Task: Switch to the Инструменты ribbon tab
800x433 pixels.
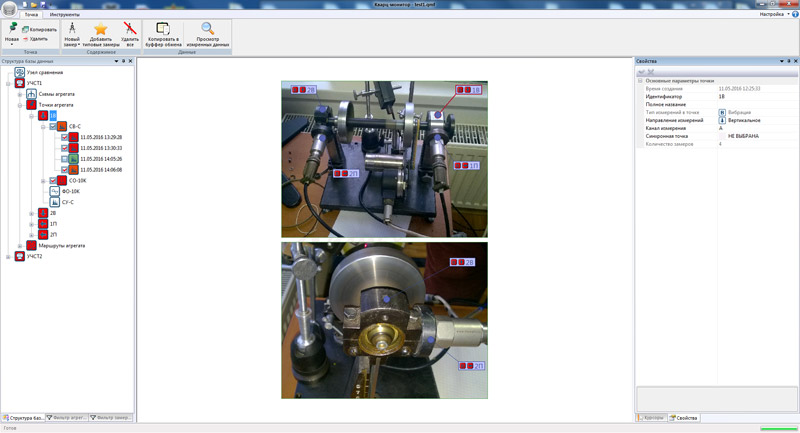Action: coord(65,15)
